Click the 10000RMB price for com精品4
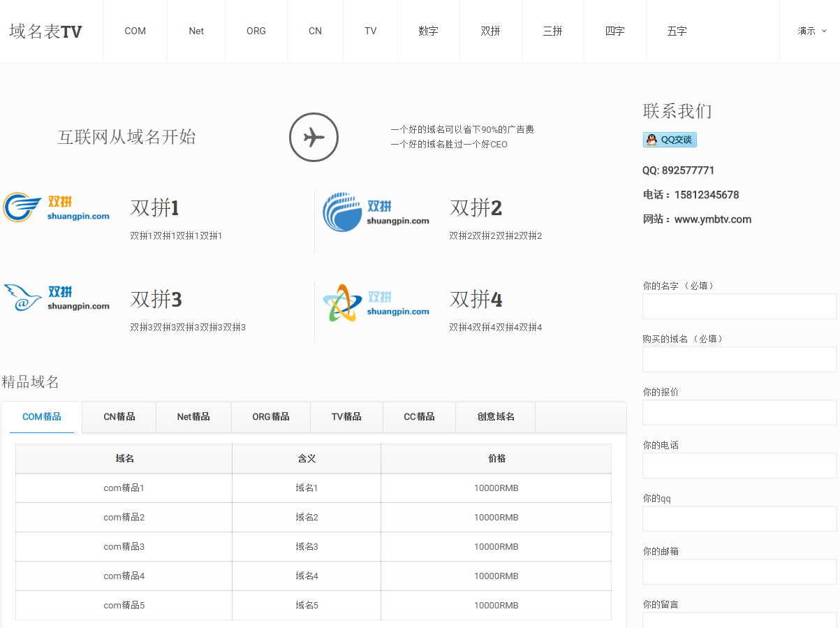The height and width of the screenshot is (628, 840). (496, 576)
